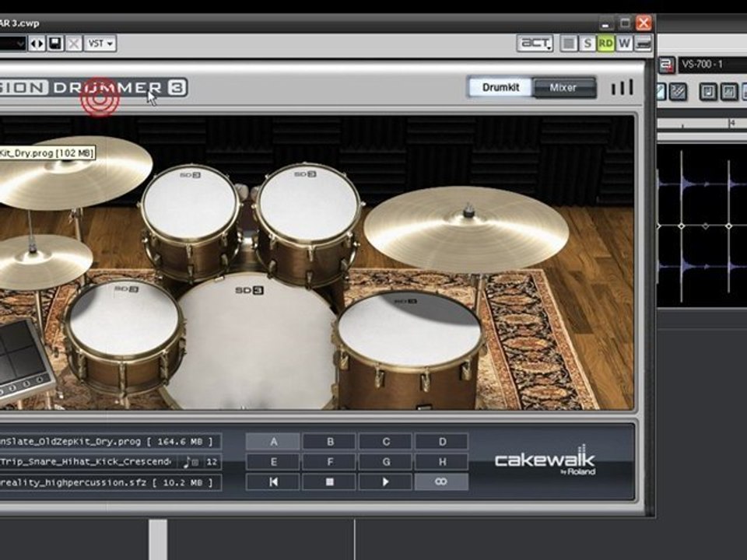Minimize the Session Drummer plugin window
Screen dimensions: 747x560
tap(605, 23)
